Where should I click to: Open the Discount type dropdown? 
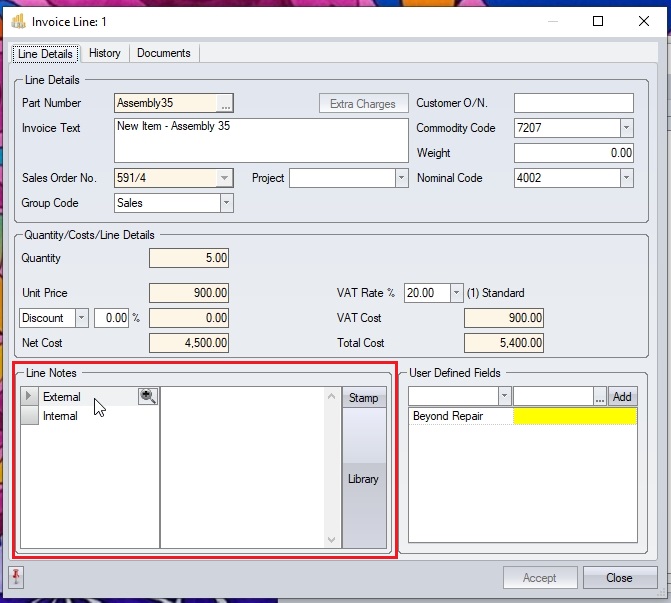point(82,318)
